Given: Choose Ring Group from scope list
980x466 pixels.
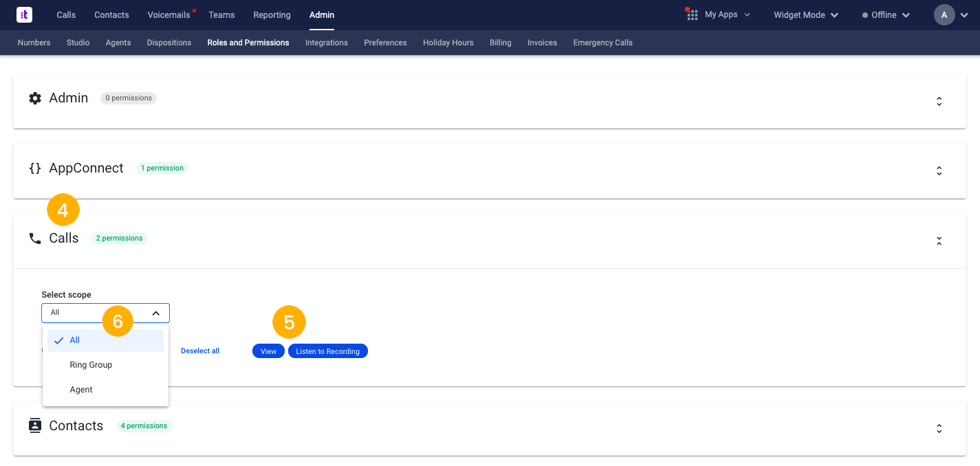Looking at the screenshot, I should point(91,365).
